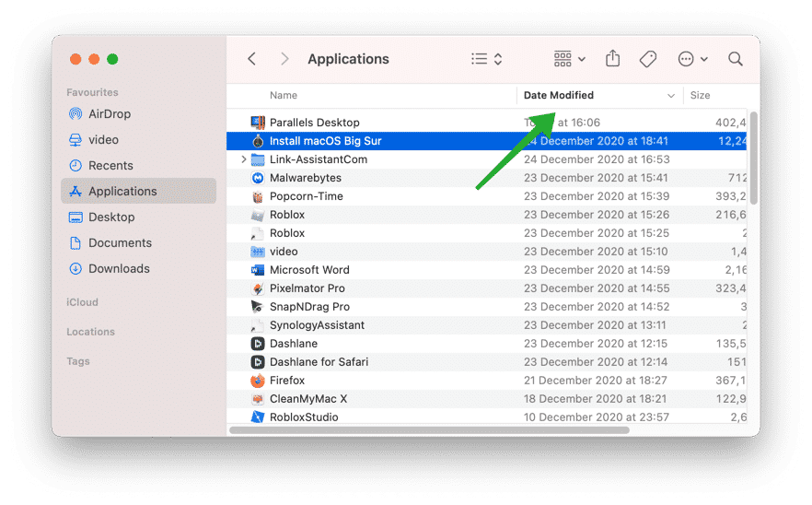Go forward with the right chevron button
This screenshot has width=812, height=505.
point(284,59)
